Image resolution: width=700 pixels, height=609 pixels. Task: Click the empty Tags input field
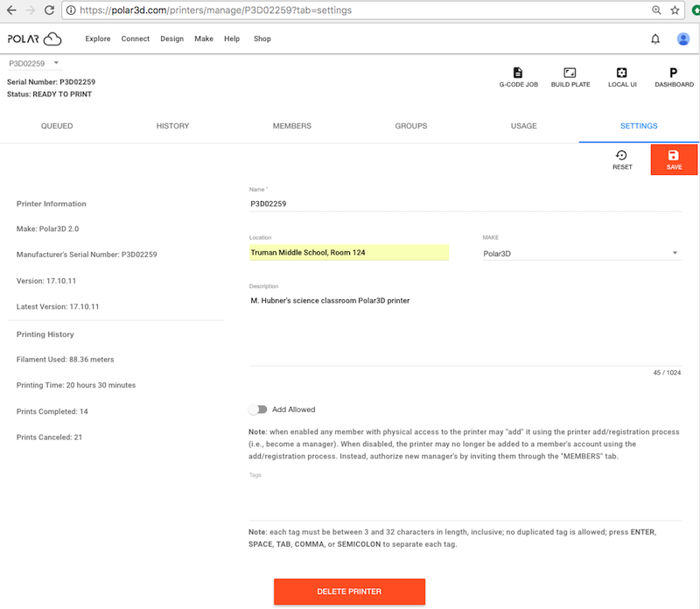[x=465, y=500]
